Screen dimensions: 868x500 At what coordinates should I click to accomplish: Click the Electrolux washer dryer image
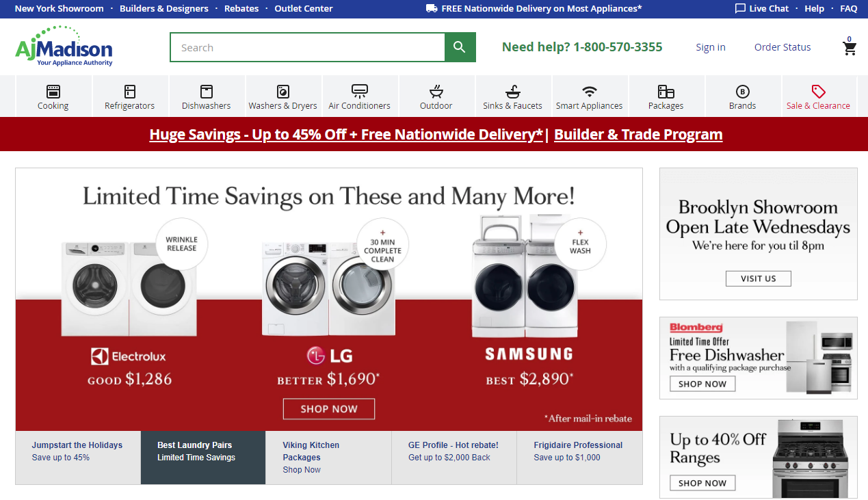(x=129, y=287)
